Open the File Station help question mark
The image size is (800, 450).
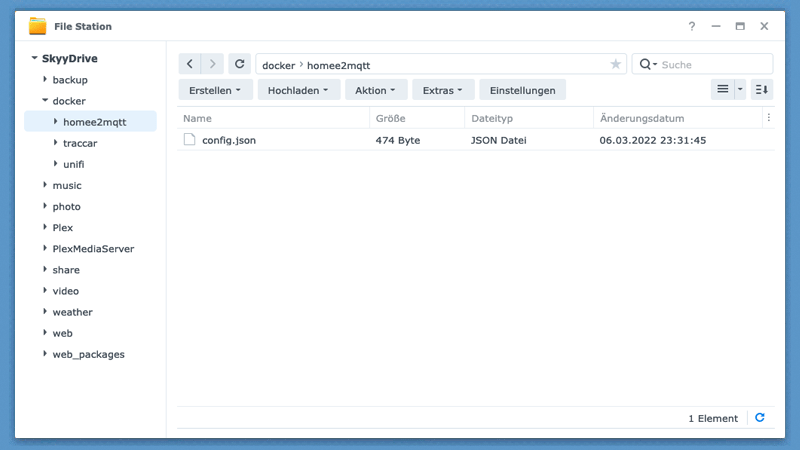(x=691, y=26)
